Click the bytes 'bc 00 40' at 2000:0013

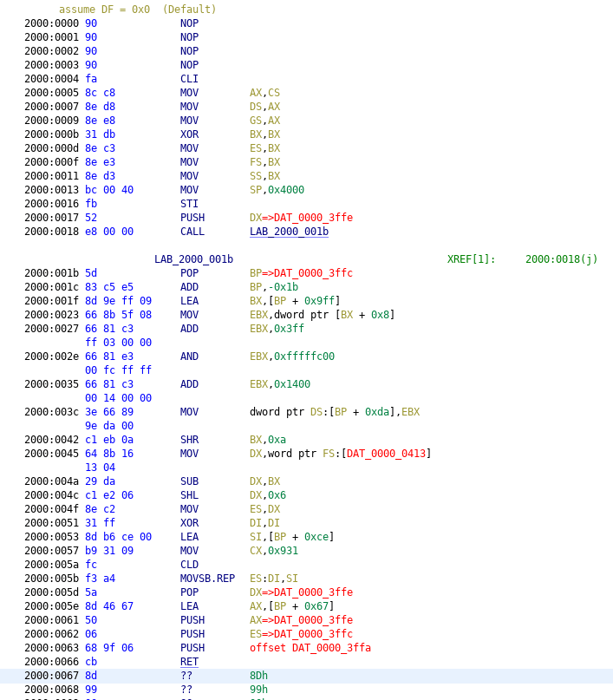click(x=109, y=190)
